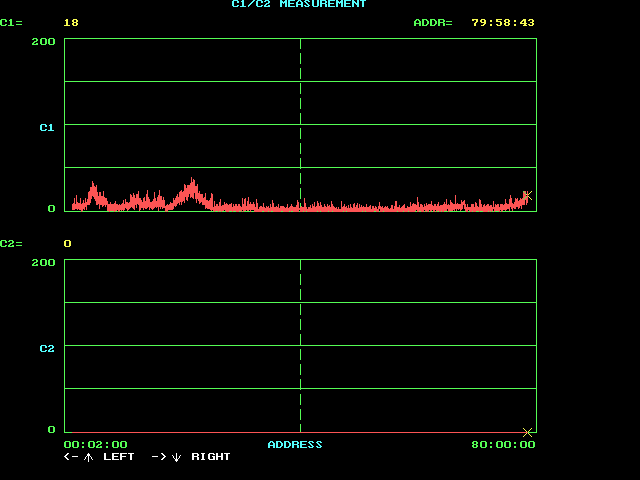Click the end address 80:00:00

click(x=503, y=444)
